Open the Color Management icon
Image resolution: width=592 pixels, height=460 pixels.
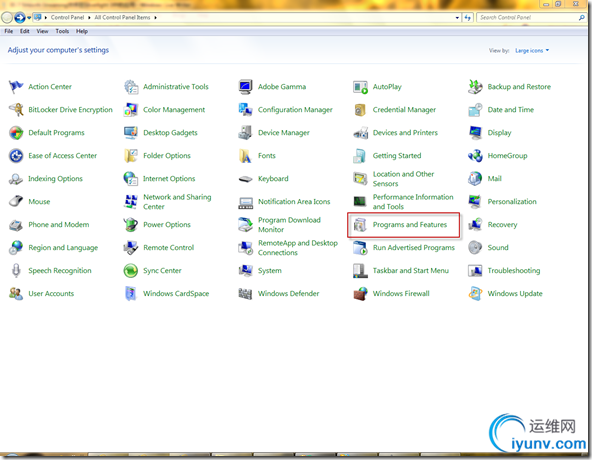click(131, 110)
